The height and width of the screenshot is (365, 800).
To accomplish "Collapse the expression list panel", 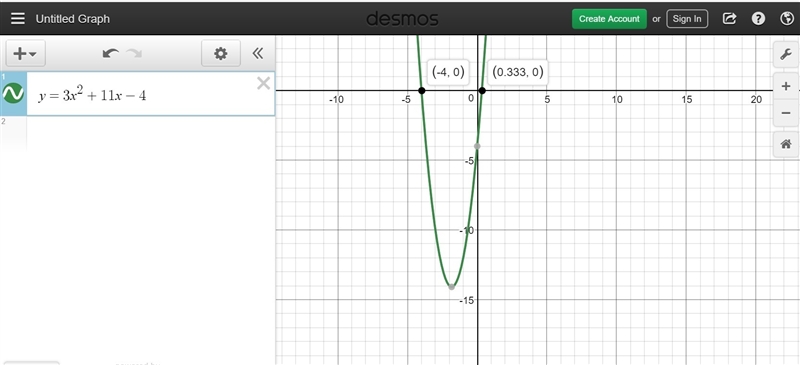I will pos(258,53).
